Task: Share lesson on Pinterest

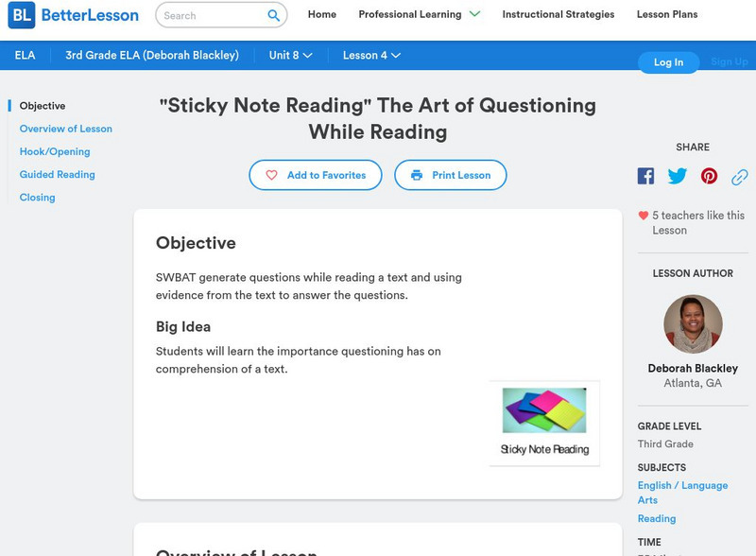Action: coord(709,176)
